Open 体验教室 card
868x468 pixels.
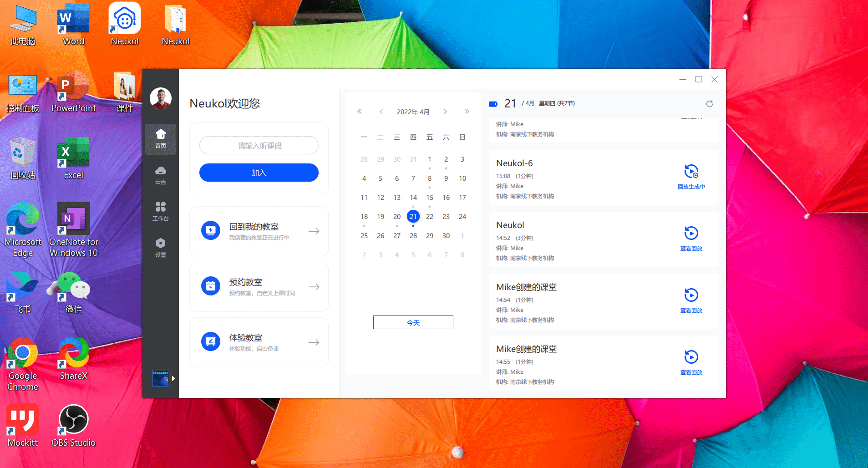[259, 342]
